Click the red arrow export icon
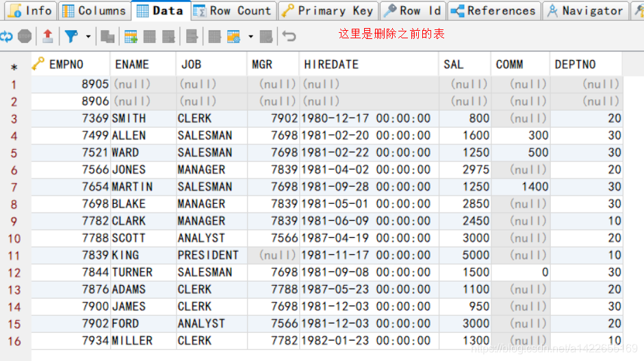 coord(48,36)
